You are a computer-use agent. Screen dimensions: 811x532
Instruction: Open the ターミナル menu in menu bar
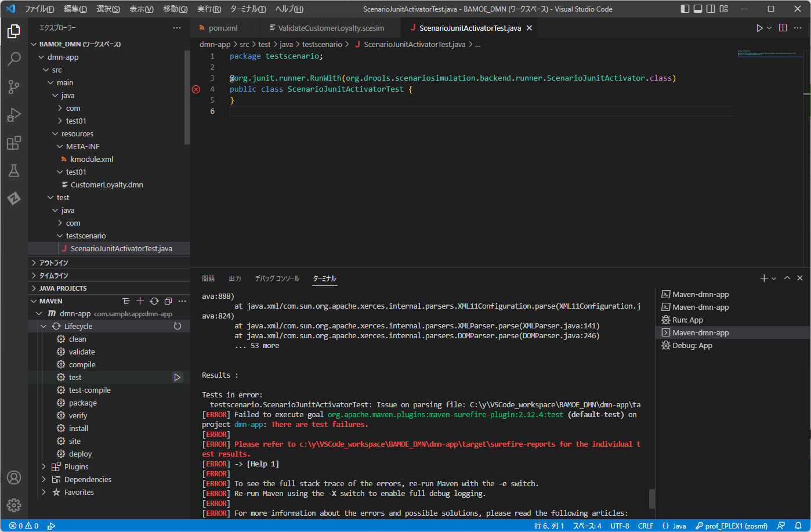pyautogui.click(x=248, y=9)
